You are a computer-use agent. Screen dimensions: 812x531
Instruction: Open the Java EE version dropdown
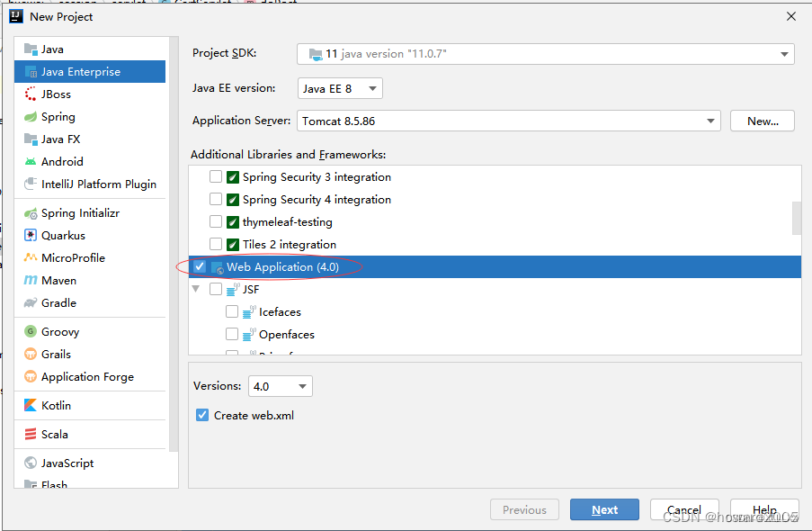[340, 89]
